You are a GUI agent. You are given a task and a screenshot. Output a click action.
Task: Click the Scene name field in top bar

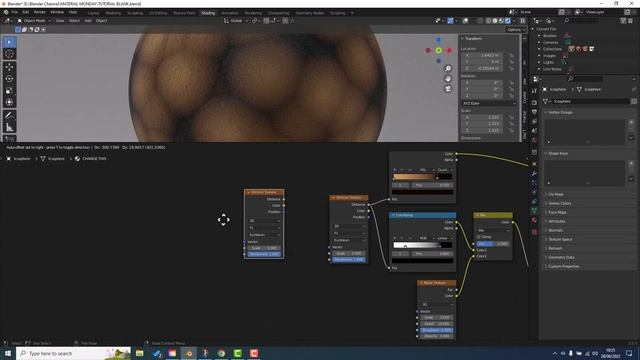point(538,12)
